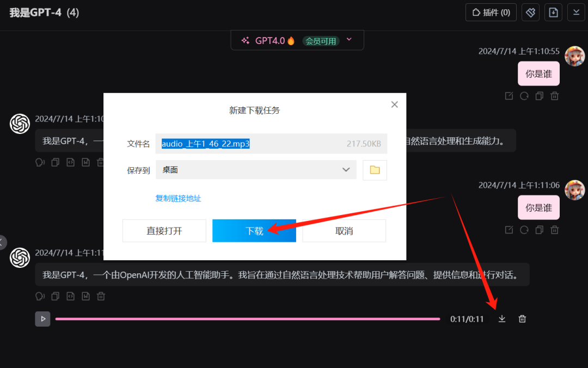588x368 pixels.
Task: Click read-aloud icon under the upper GPT-4 reply
Action: click(40, 162)
